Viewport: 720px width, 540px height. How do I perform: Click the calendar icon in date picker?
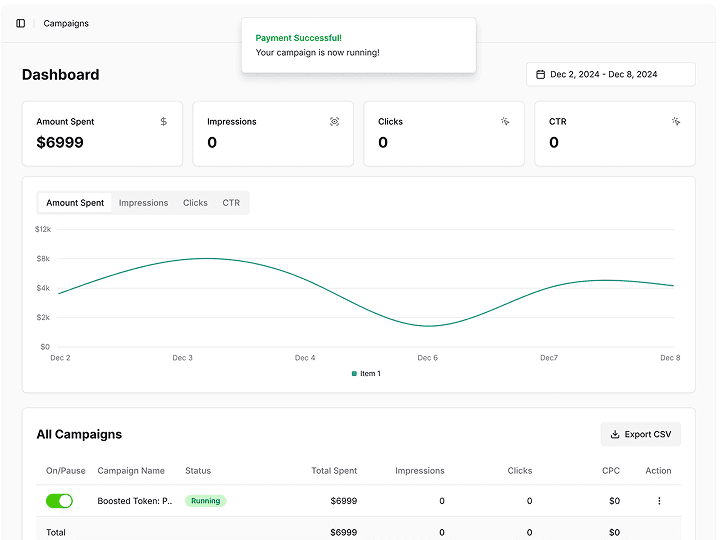coord(541,74)
